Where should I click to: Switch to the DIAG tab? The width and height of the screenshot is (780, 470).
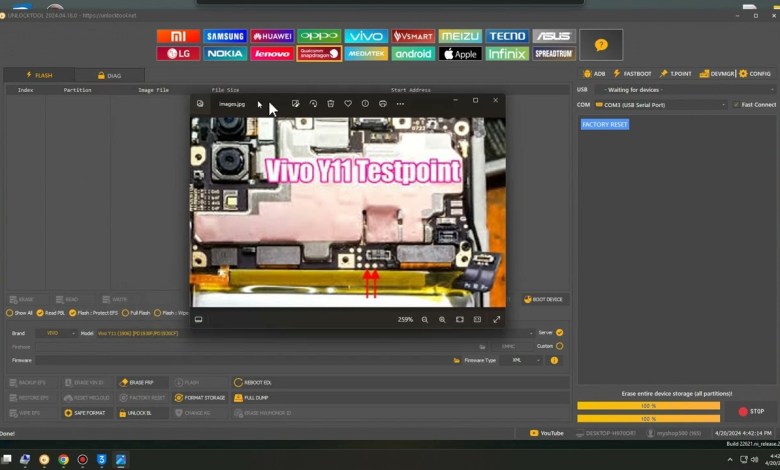109,75
